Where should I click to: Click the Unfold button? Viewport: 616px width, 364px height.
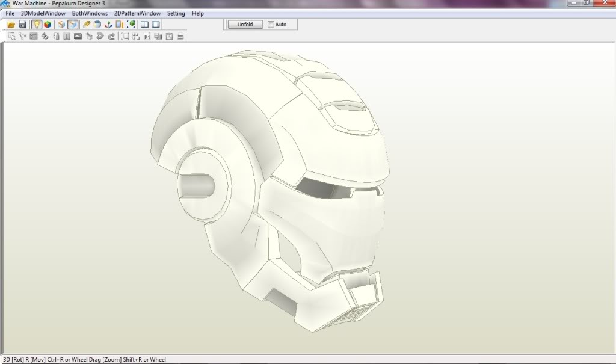(x=245, y=25)
